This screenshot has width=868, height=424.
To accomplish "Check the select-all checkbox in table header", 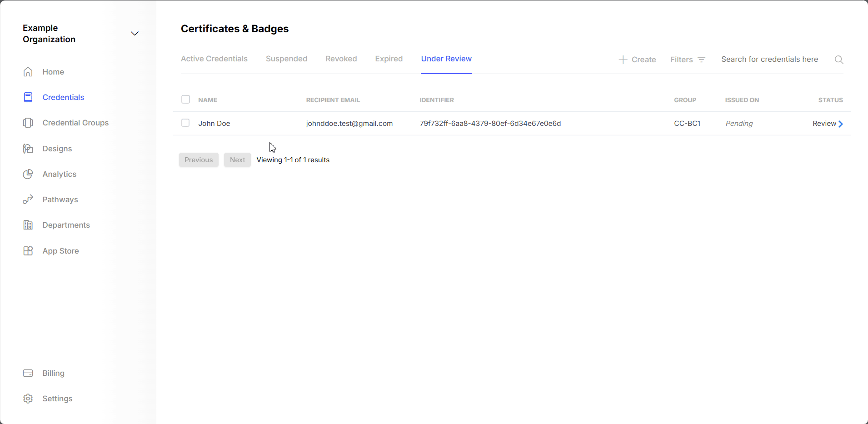I will coord(185,99).
